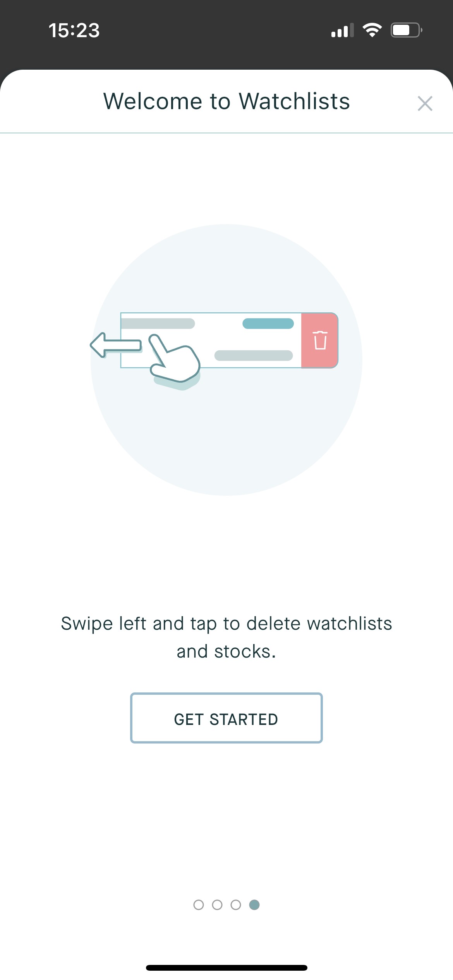Tap the cellular signal bars icon

343,30
